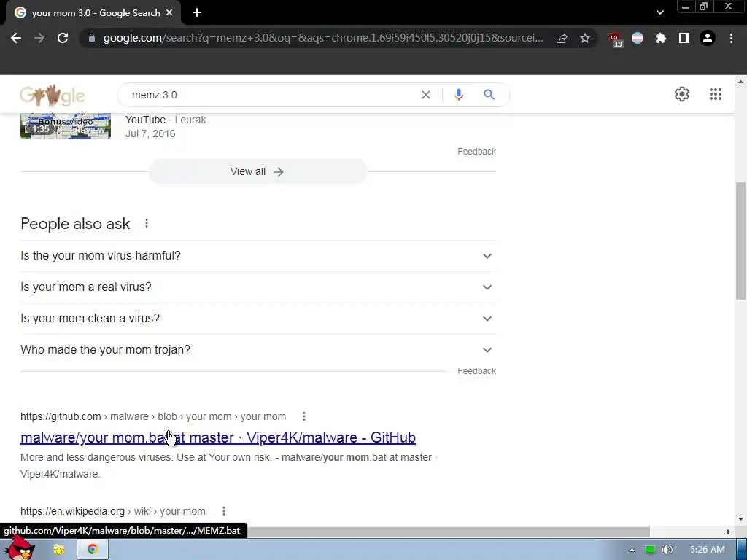Click the scroll right arrow of horizontal scrollbar
The image size is (747, 560).
coord(729,532)
